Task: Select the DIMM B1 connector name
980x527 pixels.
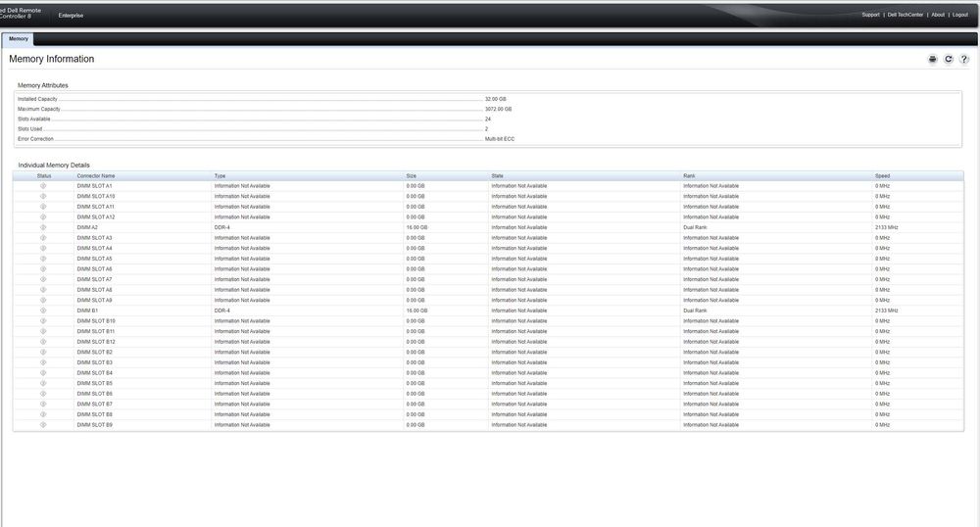Action: (87, 311)
